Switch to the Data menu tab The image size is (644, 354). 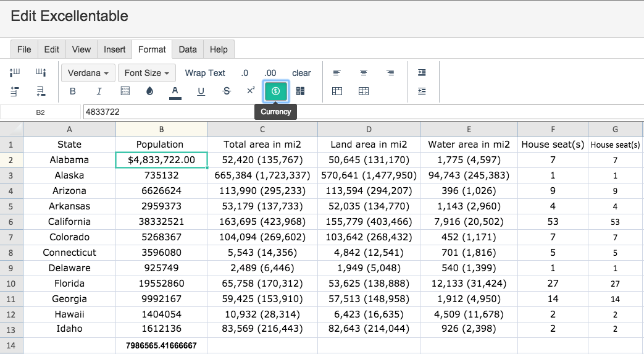click(x=188, y=49)
